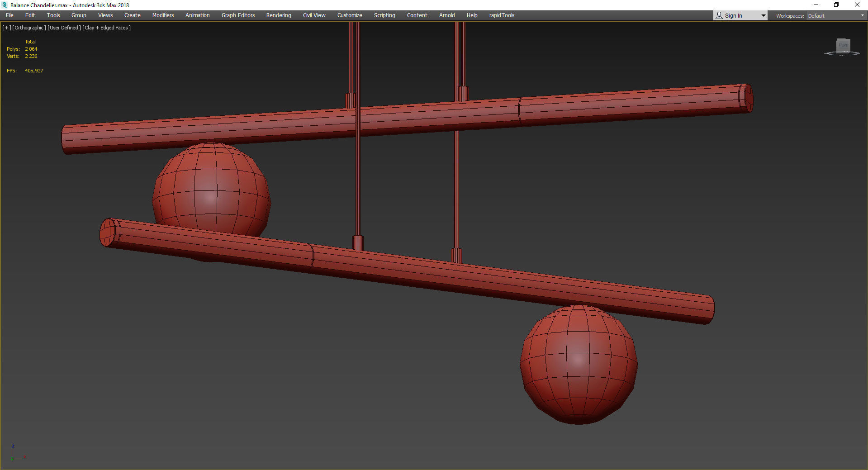Open the Customize menu

click(350, 15)
